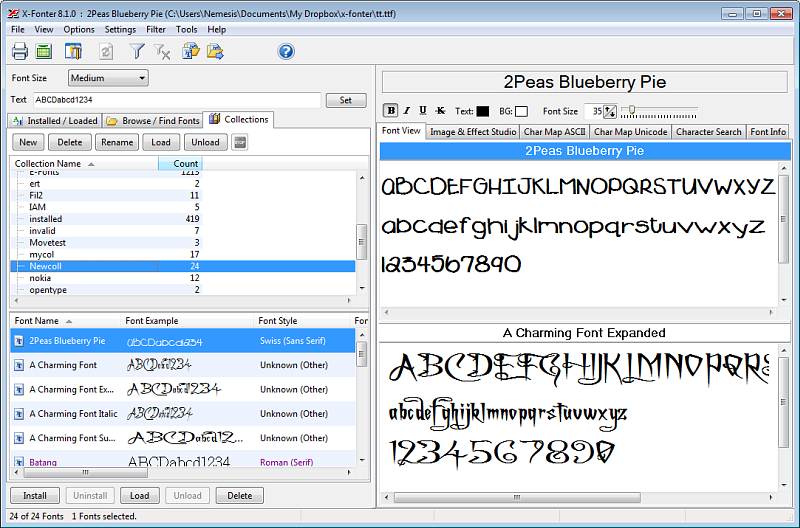The image size is (800, 528).
Task: Open the Font Size Medium dropdown
Action: coord(108,78)
